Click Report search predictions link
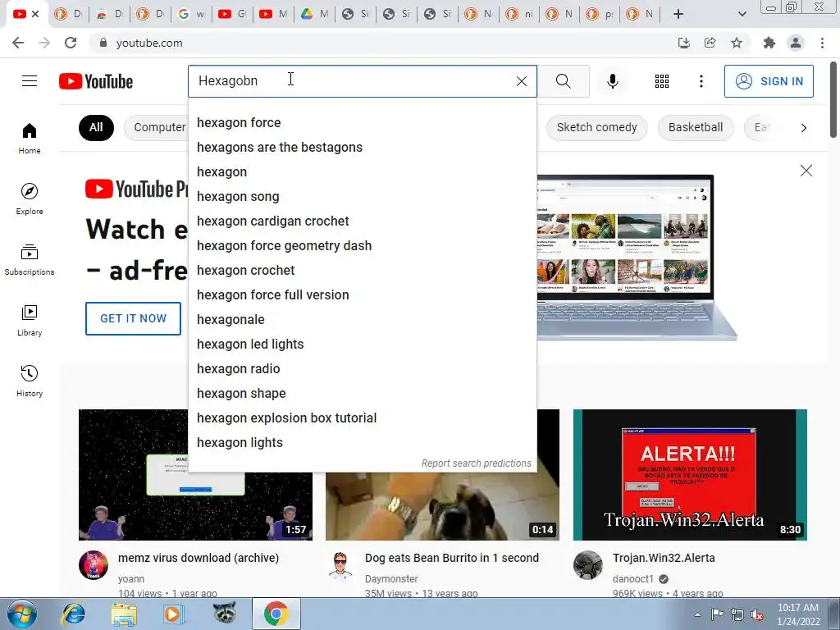The image size is (840, 630). pyautogui.click(x=477, y=463)
